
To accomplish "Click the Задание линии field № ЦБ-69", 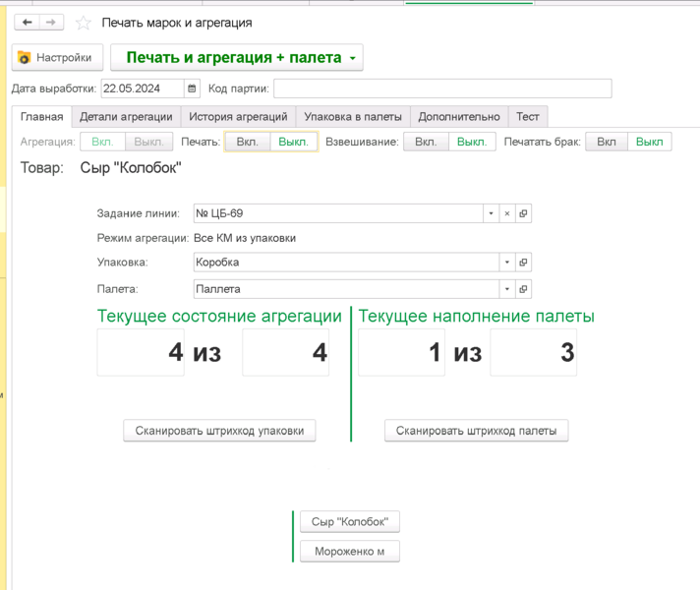I will [x=338, y=213].
